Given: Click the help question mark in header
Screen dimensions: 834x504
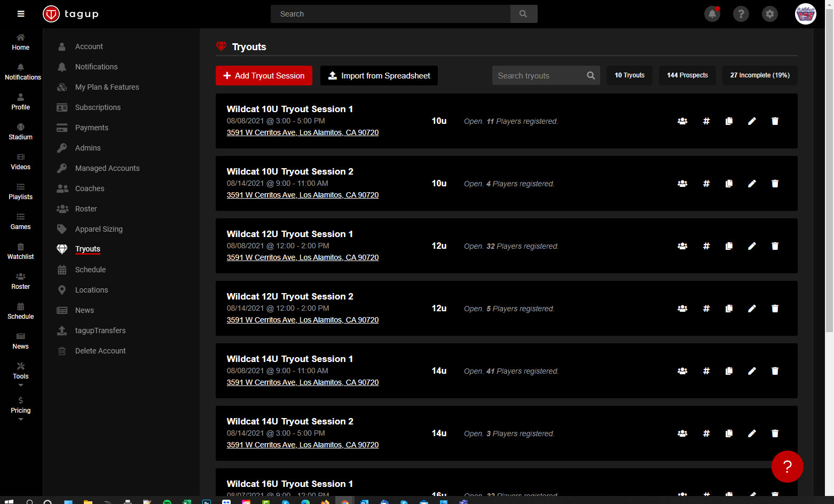Looking at the screenshot, I should pos(741,14).
